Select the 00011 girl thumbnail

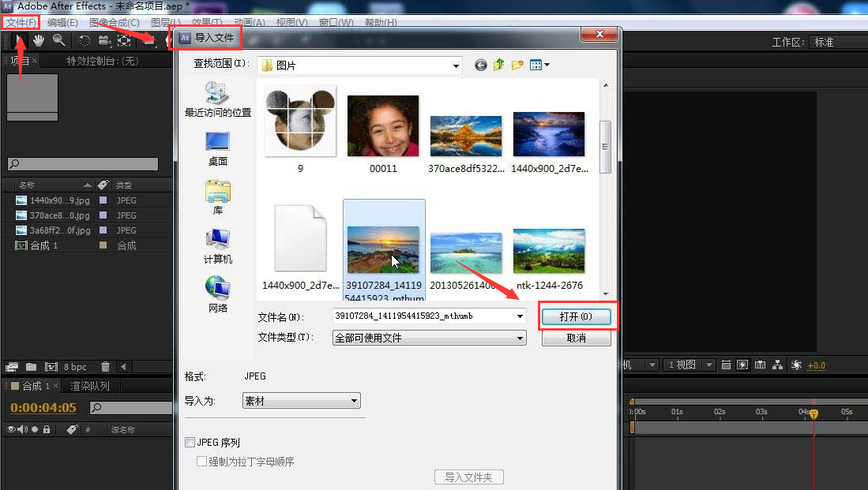(x=383, y=126)
